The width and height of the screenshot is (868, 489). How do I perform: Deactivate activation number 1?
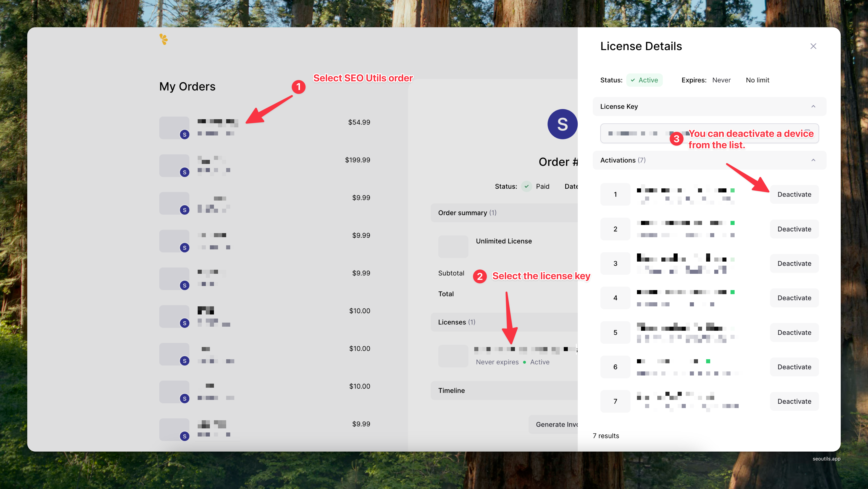tap(794, 194)
